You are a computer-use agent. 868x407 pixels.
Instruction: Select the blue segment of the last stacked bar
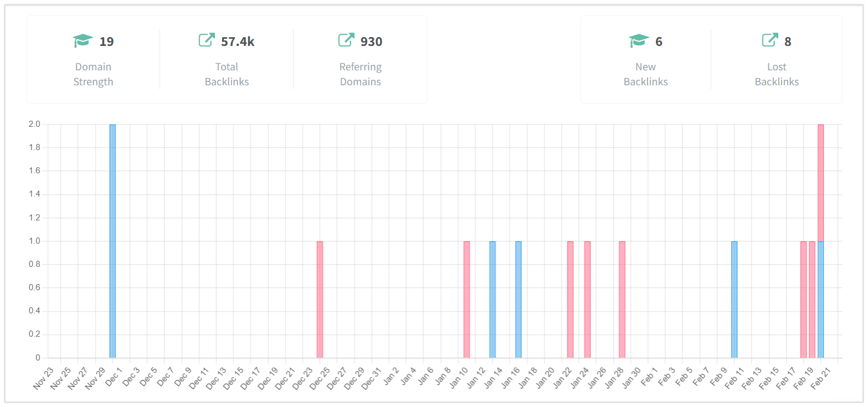click(820, 299)
